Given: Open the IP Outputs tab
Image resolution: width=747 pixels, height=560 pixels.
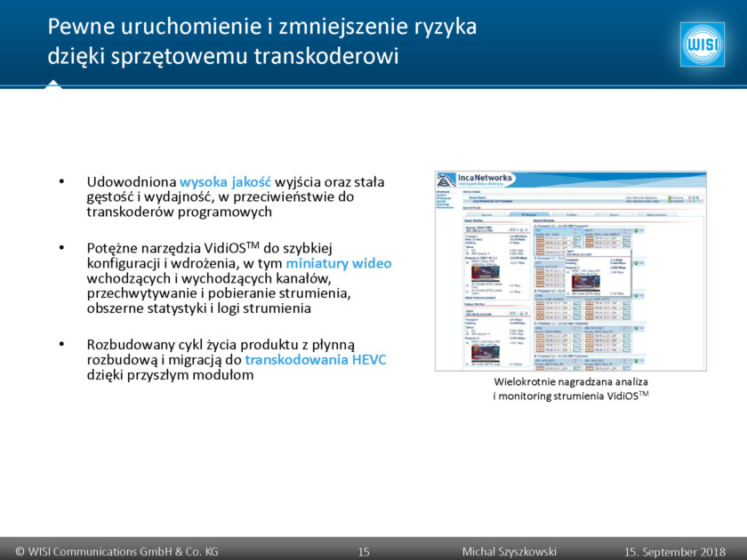Looking at the screenshot, I should 528,215.
